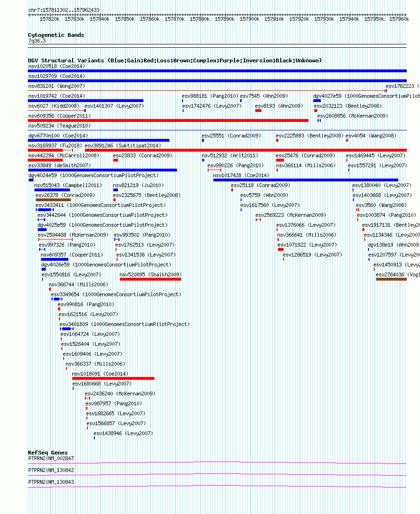Click the nsv1020518 (Coe2014) variant label
Image resolution: width=420 pixels, height=514 pixels.
coord(57,66)
